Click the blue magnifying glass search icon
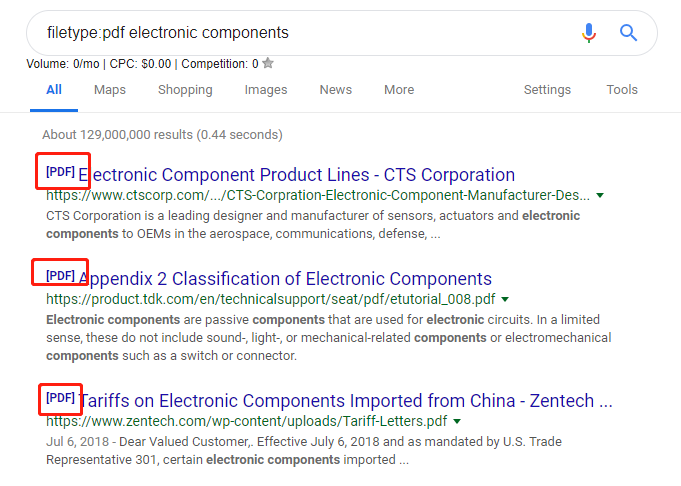The image size is (681, 486). coord(628,33)
